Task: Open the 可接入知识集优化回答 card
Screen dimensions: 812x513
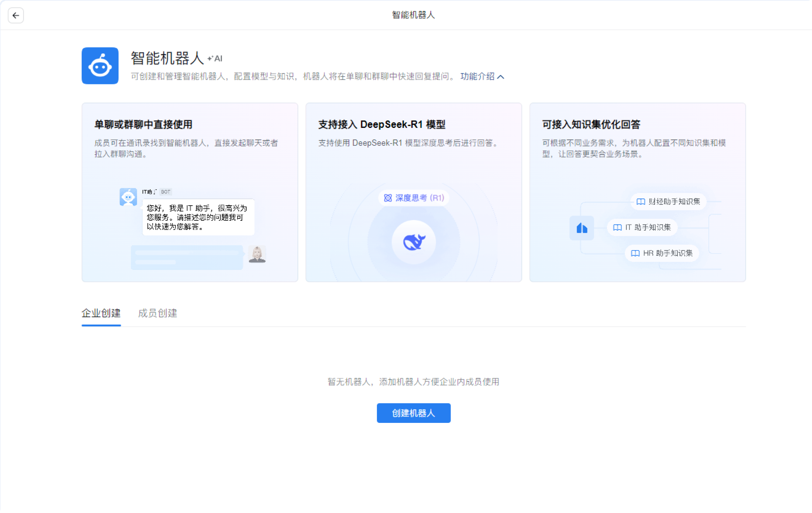Action: click(x=591, y=125)
